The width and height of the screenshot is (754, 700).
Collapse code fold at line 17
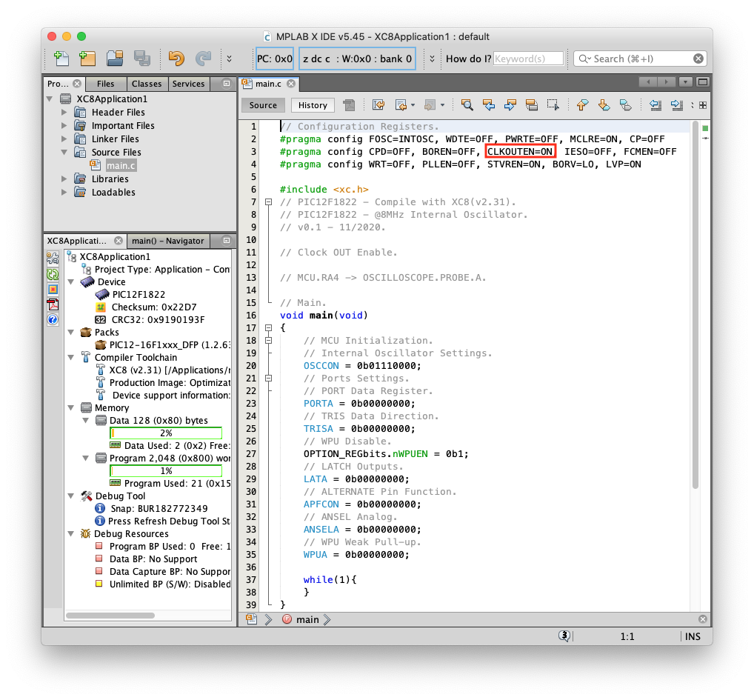(x=269, y=328)
